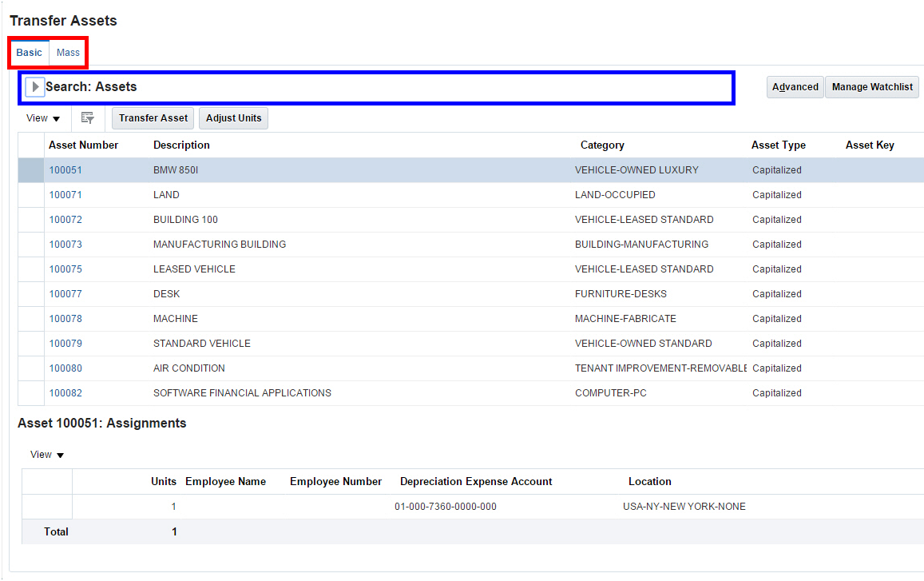Open asset number 100075 link
The width and height of the screenshot is (924, 581).
(65, 269)
